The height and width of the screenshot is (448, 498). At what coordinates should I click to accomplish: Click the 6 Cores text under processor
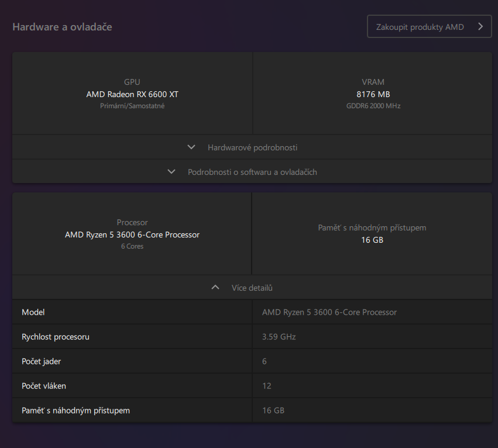(132, 246)
